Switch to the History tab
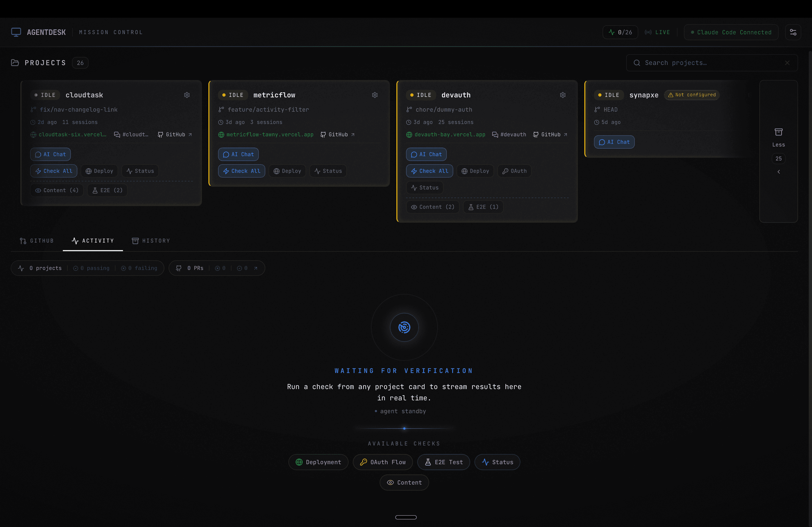 [x=151, y=241]
